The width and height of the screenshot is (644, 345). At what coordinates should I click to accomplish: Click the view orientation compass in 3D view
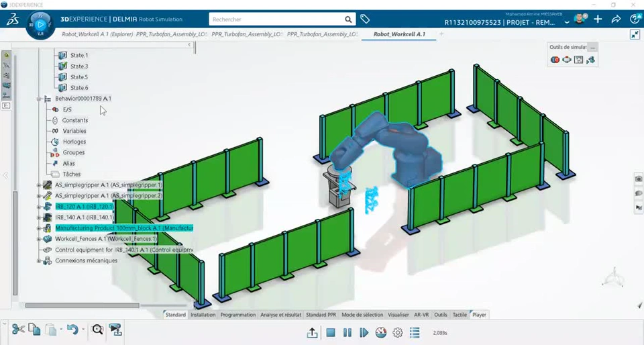click(614, 277)
